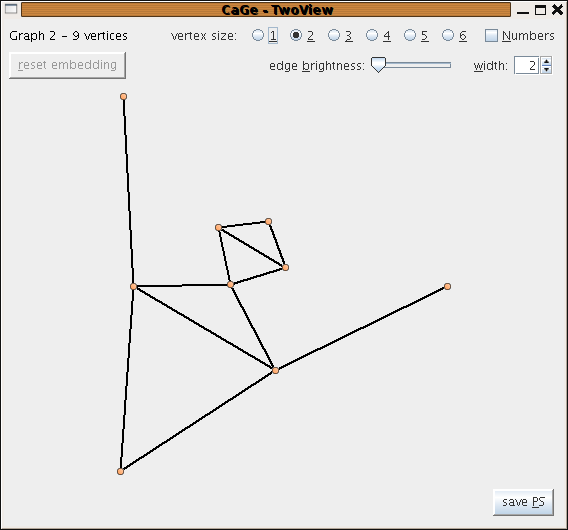Click the edge brightness slider thumb
Image resolution: width=568 pixels, height=530 pixels.
pyautogui.click(x=379, y=65)
